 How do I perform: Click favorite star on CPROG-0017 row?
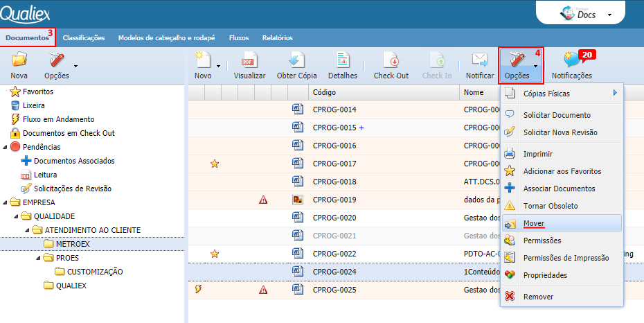215,164
